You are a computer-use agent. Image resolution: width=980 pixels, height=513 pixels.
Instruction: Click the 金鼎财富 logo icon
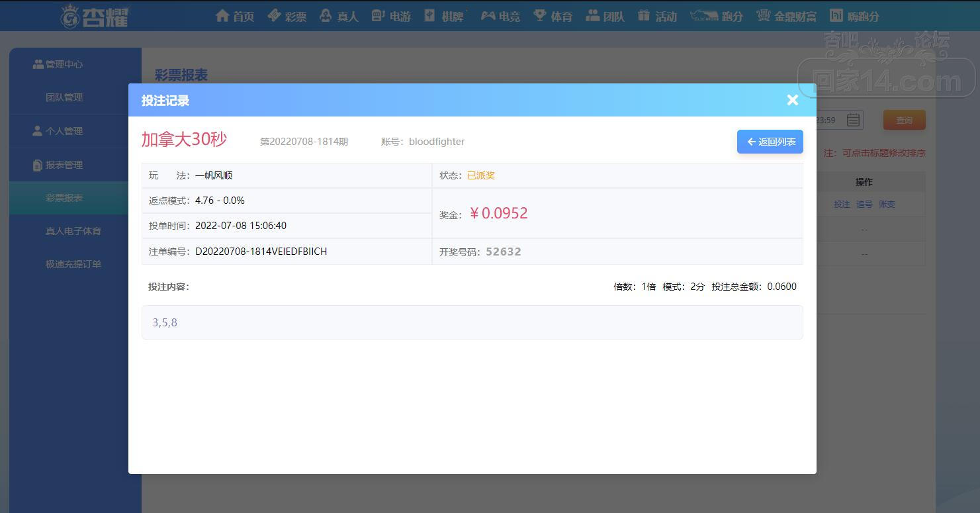tap(764, 15)
